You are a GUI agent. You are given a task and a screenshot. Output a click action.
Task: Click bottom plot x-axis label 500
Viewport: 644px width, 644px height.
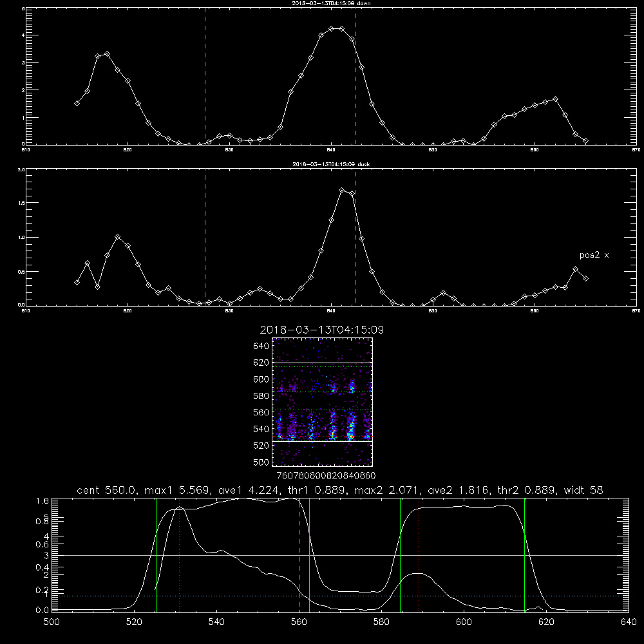pyautogui.click(x=52, y=622)
